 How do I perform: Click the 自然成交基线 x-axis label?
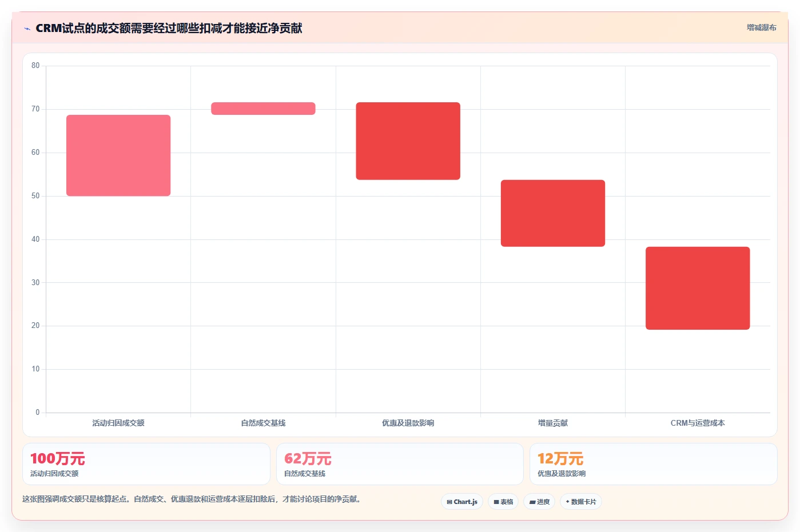pyautogui.click(x=263, y=423)
